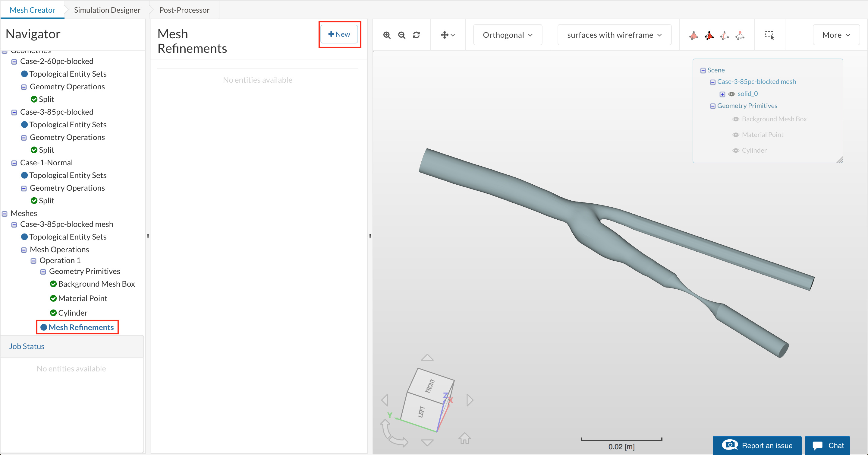
Task: Toggle visibility of solid_0 eye icon
Action: click(731, 94)
